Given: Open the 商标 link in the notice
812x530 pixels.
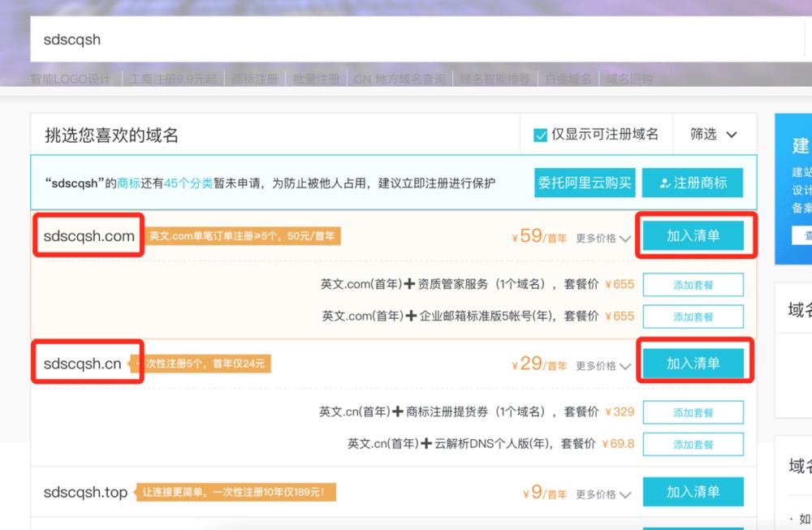Looking at the screenshot, I should pyautogui.click(x=128, y=183).
